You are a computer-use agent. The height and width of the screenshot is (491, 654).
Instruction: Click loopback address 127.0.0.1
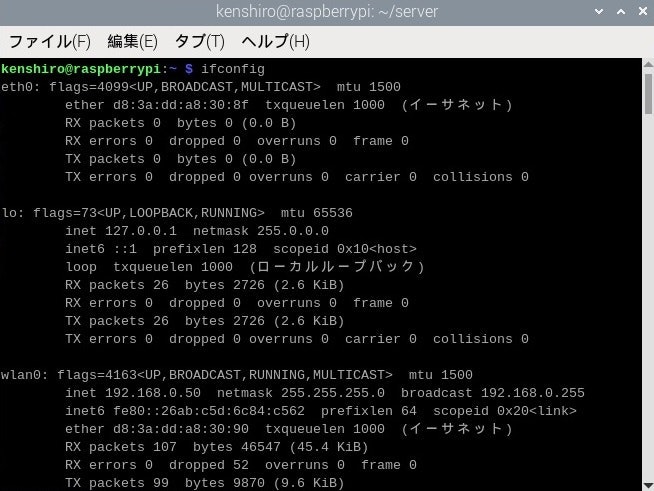click(x=141, y=231)
